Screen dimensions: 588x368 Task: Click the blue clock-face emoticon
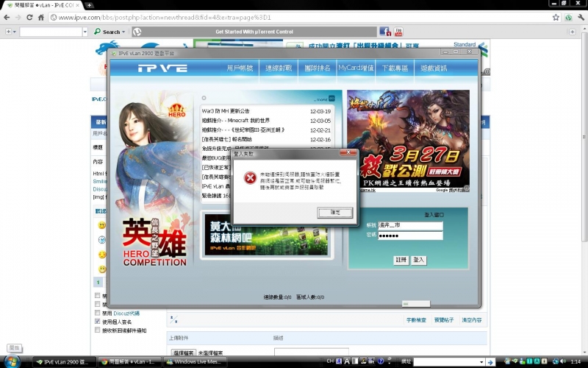101,240
